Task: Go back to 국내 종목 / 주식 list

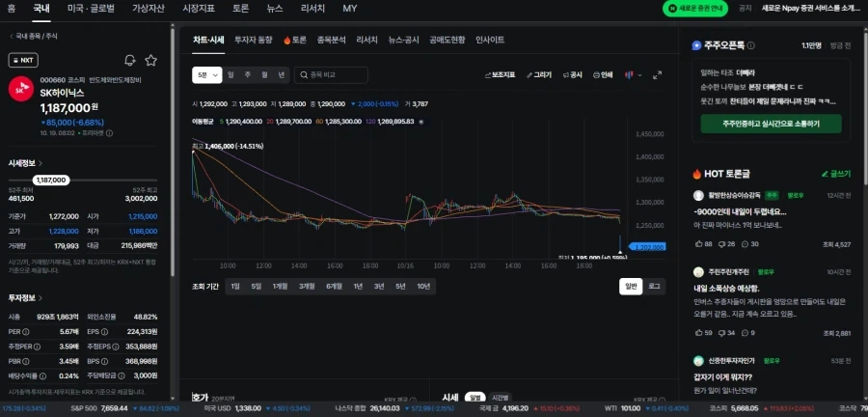Action: pyautogui.click(x=33, y=36)
